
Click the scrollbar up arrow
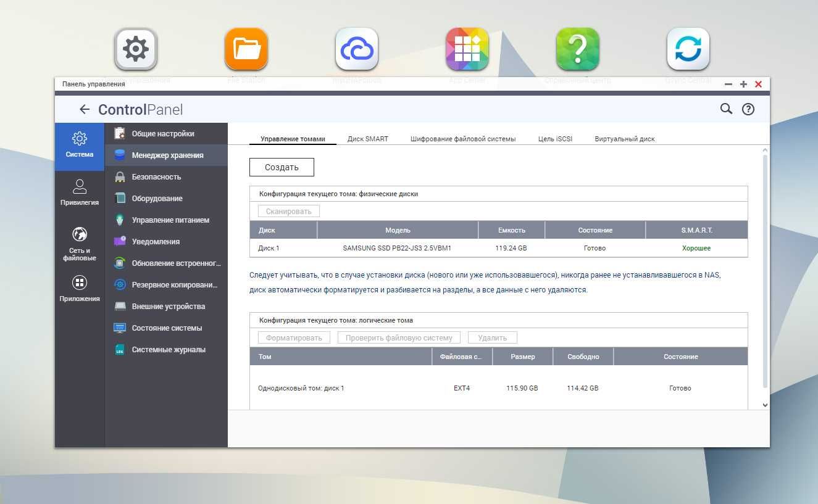coord(766,150)
